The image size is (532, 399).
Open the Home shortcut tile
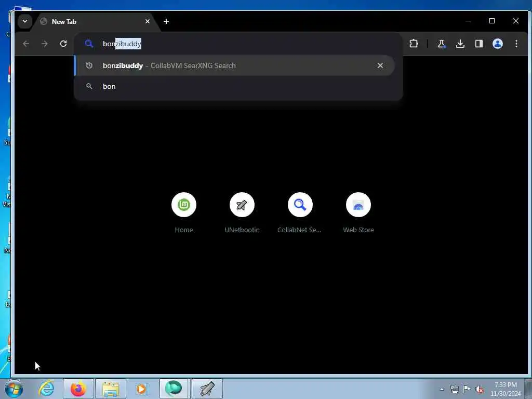tap(184, 205)
